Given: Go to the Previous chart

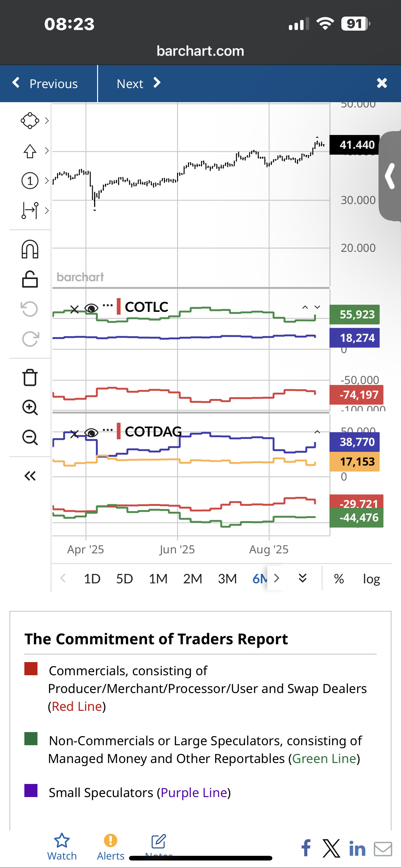Looking at the screenshot, I should (46, 83).
